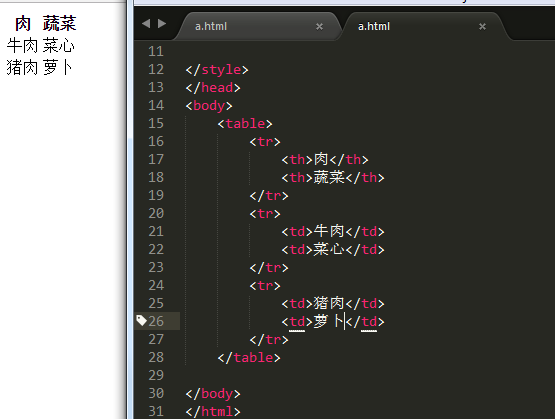Click the td 菜心 line in the editor
Image resolution: width=555 pixels, height=419 pixels.
pos(333,250)
